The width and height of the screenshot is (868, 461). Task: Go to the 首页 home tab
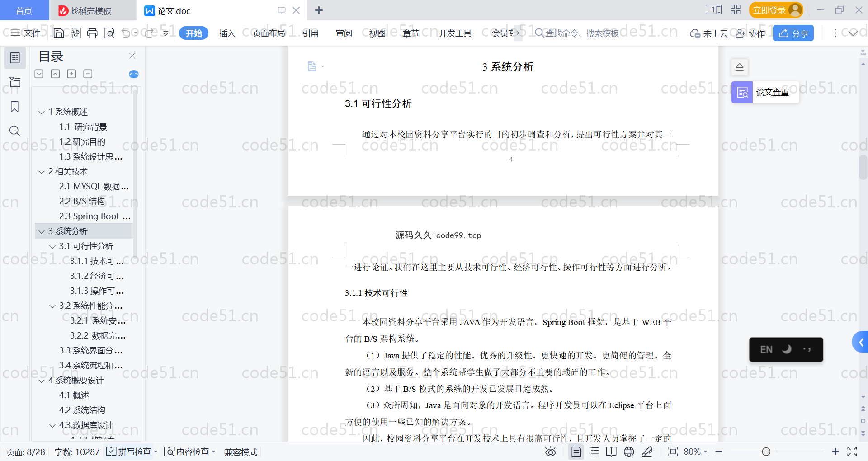(x=24, y=10)
